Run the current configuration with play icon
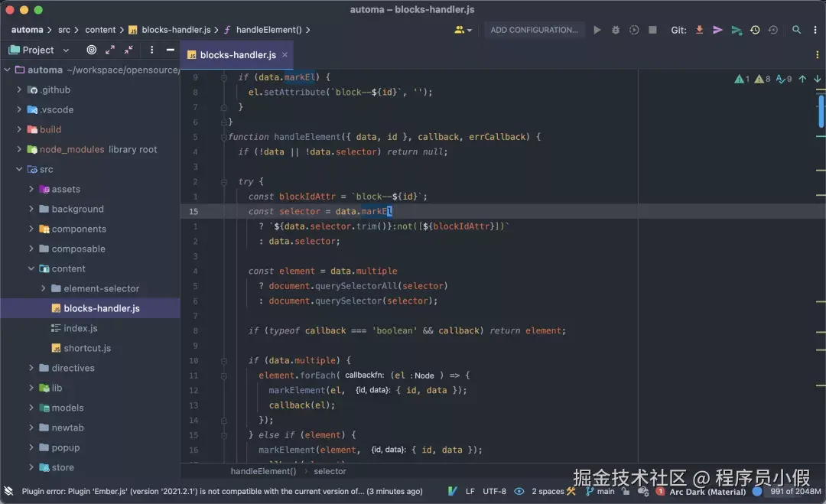826x504 pixels. 597,30
